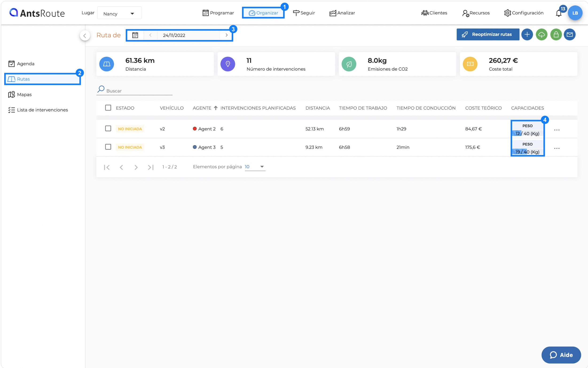
Task: Sort by INTERVENCIONES PLANIFICADAS column header
Action: point(258,108)
